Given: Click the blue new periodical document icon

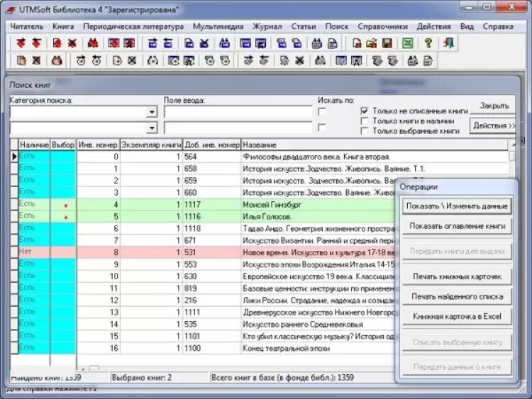Looking at the screenshot, I should pyautogui.click(x=189, y=43).
